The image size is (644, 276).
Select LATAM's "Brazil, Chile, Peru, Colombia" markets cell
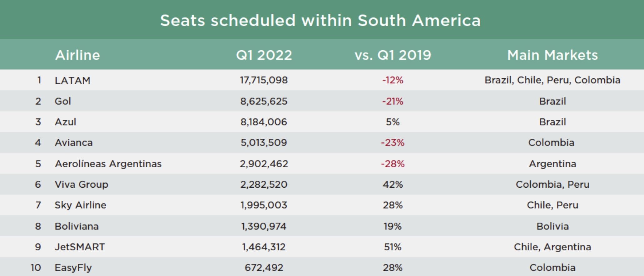click(552, 80)
